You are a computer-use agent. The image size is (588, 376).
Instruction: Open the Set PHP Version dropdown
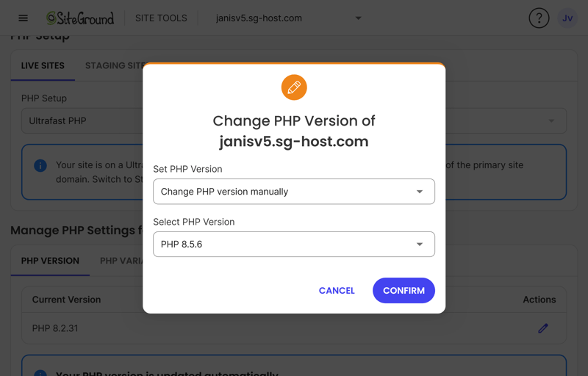[294, 192]
